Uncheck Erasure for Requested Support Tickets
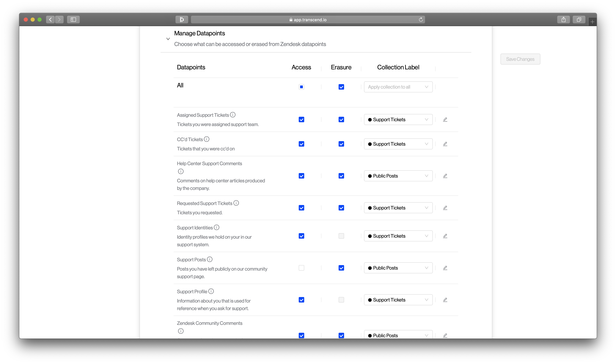 tap(341, 208)
